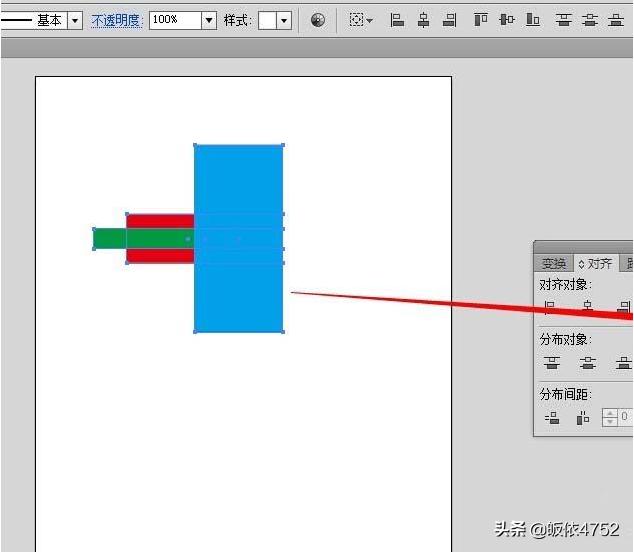Click vertical align center icon in top toolbar

click(507, 19)
